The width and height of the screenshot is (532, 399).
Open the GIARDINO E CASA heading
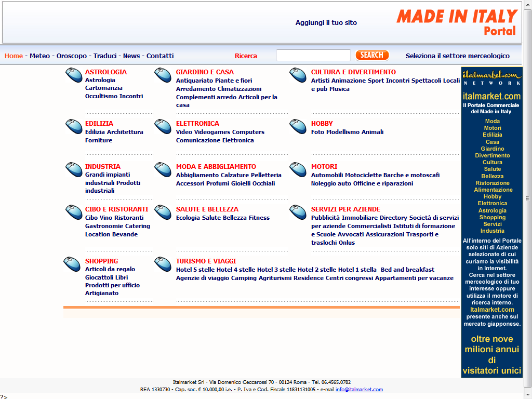coord(205,72)
